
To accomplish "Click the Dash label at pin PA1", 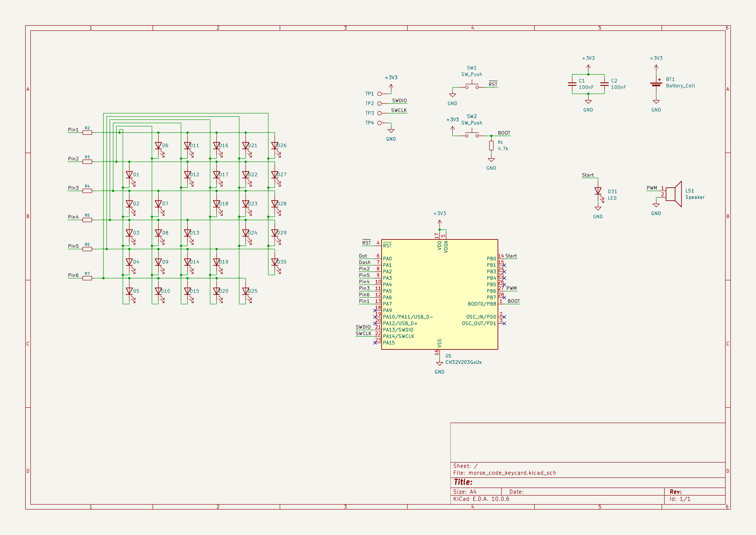I will coord(364,263).
